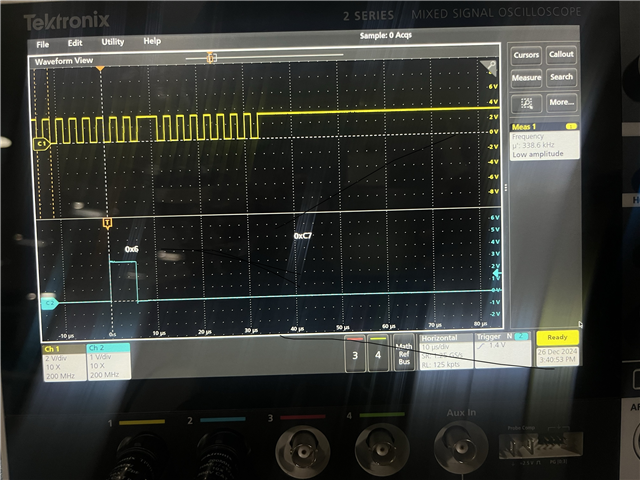Click the Trigger channel 2 source indicator
This screenshot has height=480, width=640.
click(522, 336)
